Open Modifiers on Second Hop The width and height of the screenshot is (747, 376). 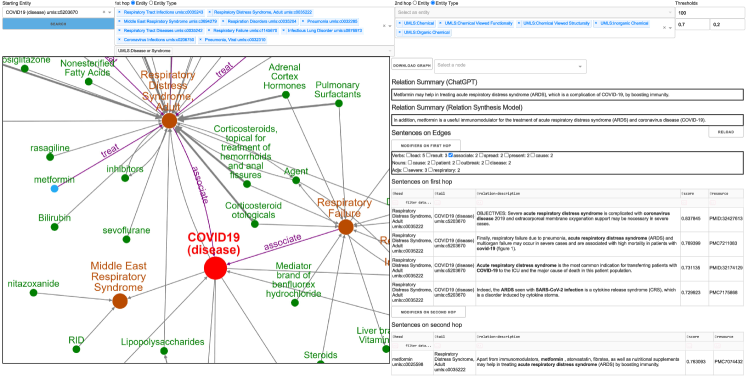coord(428,312)
